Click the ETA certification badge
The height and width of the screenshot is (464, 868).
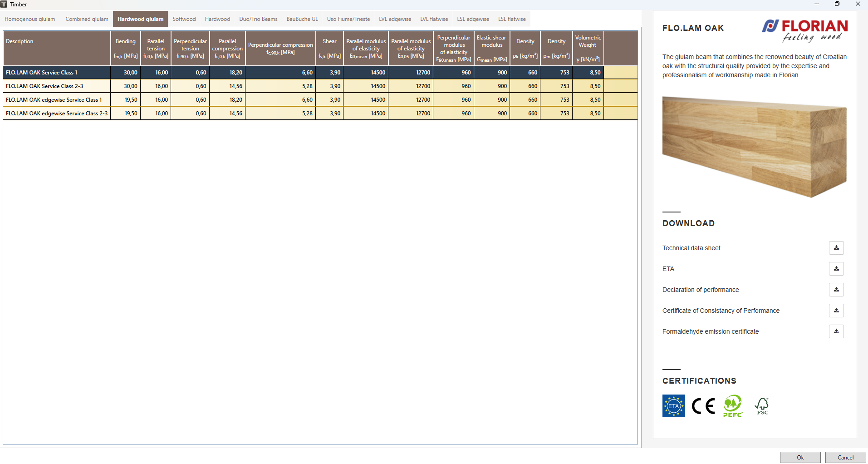(x=674, y=406)
